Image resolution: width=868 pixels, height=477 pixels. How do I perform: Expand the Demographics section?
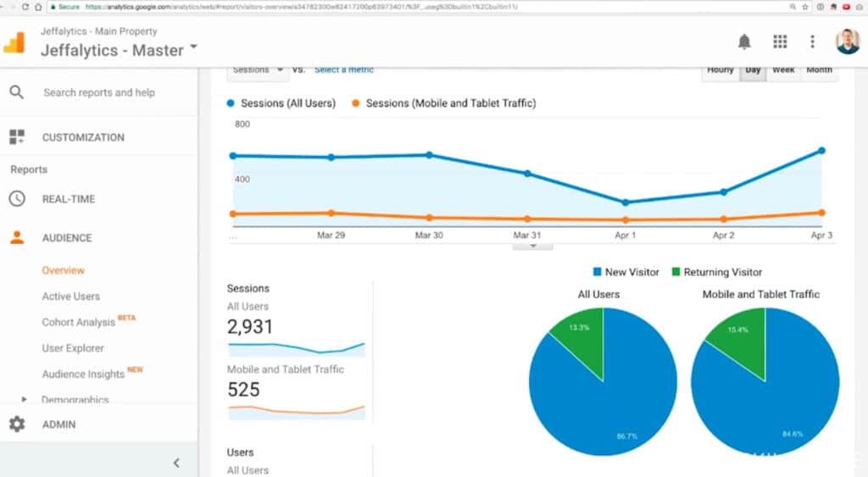pos(24,399)
